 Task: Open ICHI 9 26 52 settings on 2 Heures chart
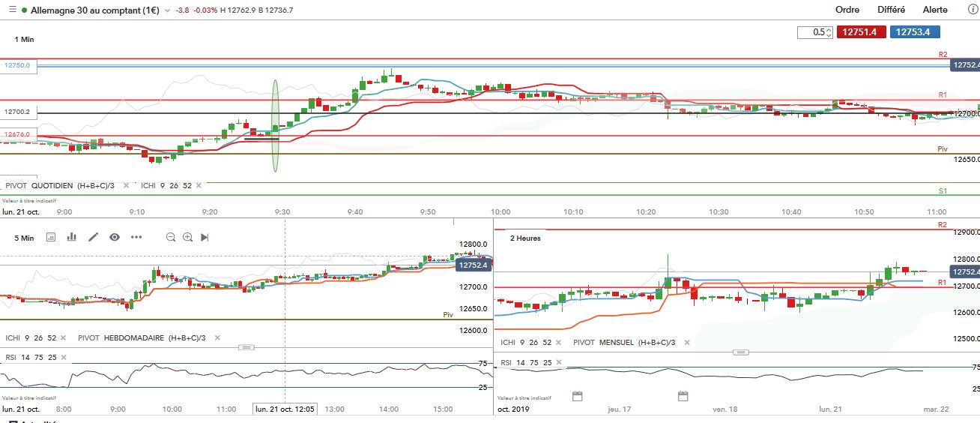tap(525, 343)
